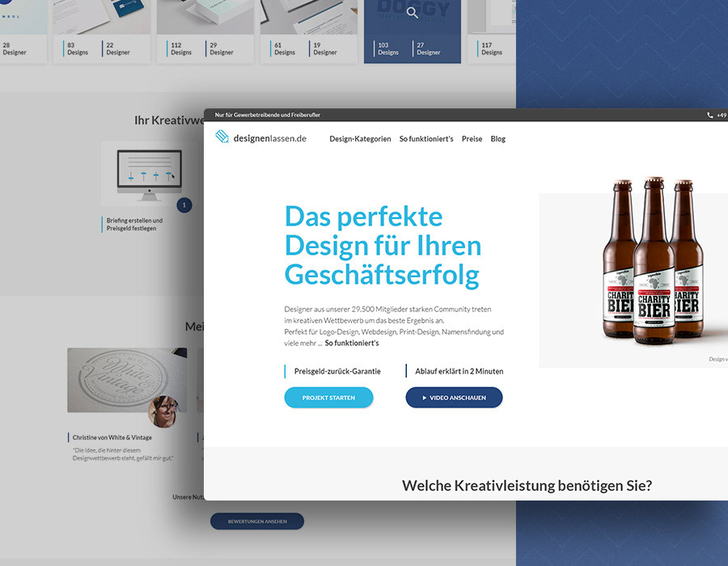
Task: Click 'Christine von White & Vintage' name
Action: click(x=112, y=437)
